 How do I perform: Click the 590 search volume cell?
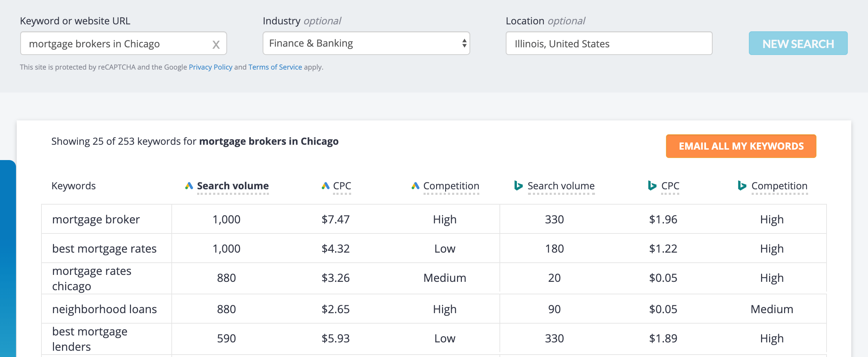click(226, 339)
